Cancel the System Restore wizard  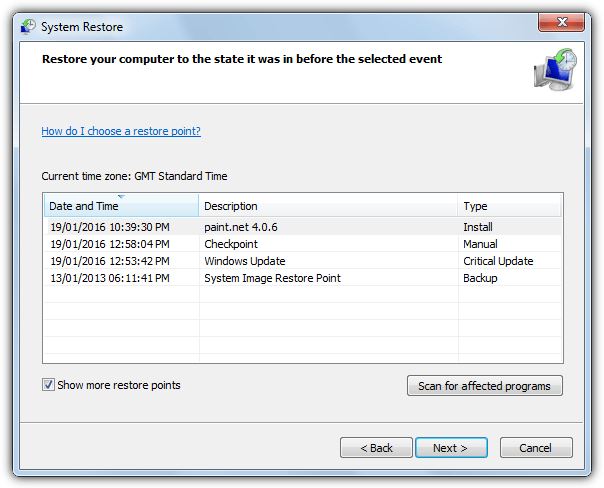(x=536, y=448)
